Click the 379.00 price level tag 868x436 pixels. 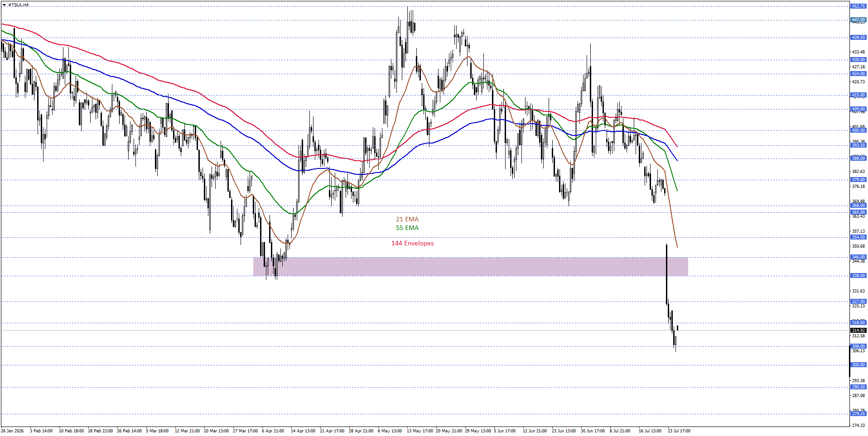coord(858,180)
